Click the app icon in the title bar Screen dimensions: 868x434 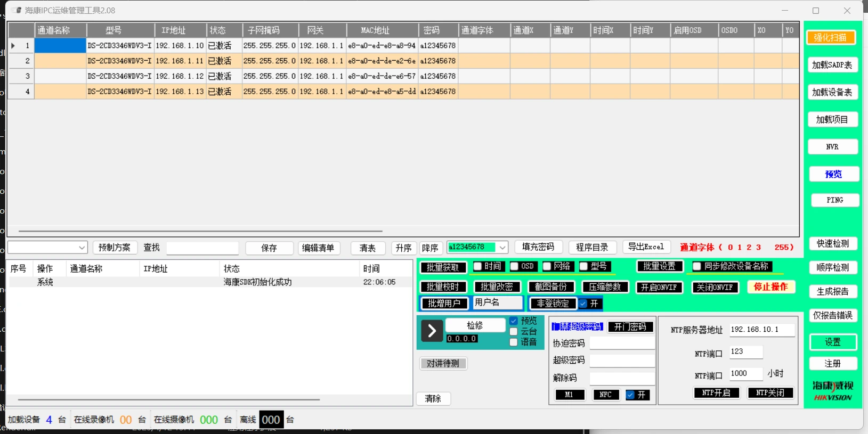tap(17, 10)
